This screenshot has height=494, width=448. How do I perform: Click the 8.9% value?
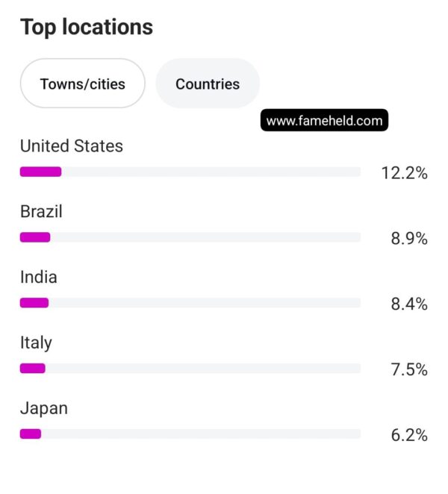tap(409, 239)
